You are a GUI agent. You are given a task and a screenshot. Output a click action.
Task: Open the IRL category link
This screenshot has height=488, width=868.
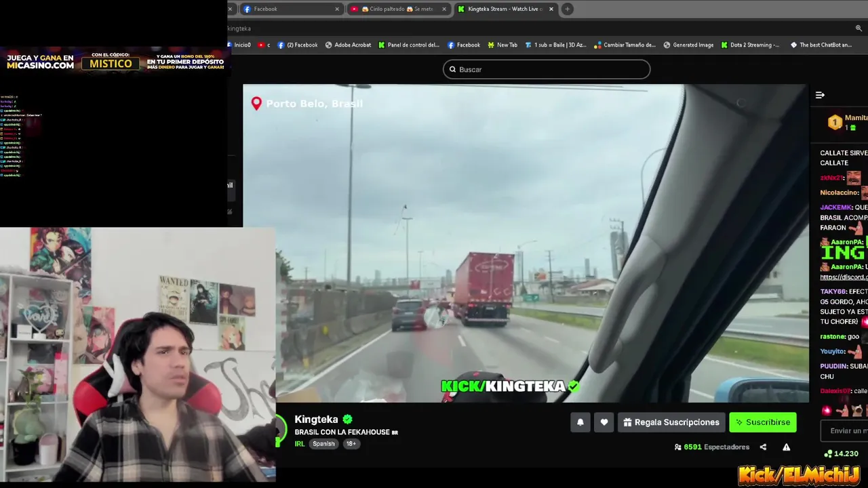click(x=300, y=443)
